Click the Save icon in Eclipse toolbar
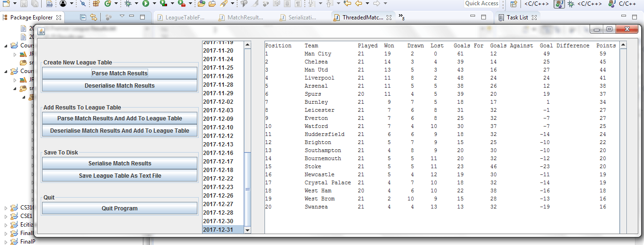This screenshot has height=245, width=644. pos(24,3)
